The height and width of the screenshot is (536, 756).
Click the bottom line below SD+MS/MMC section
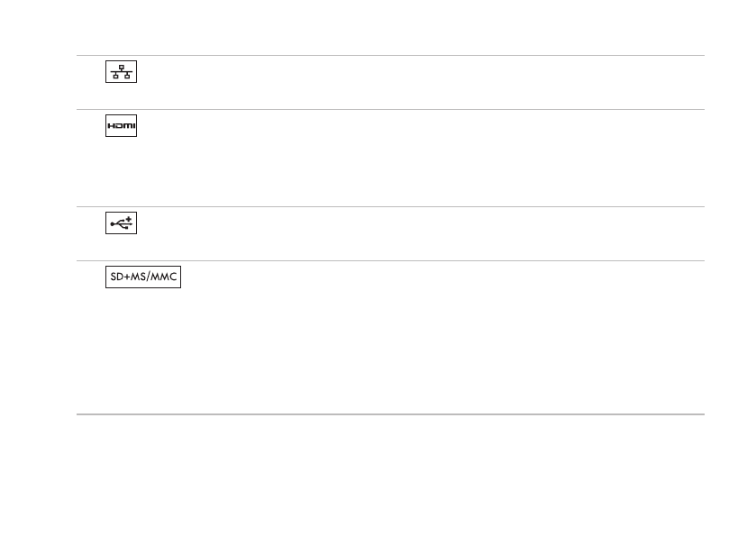coord(389,414)
